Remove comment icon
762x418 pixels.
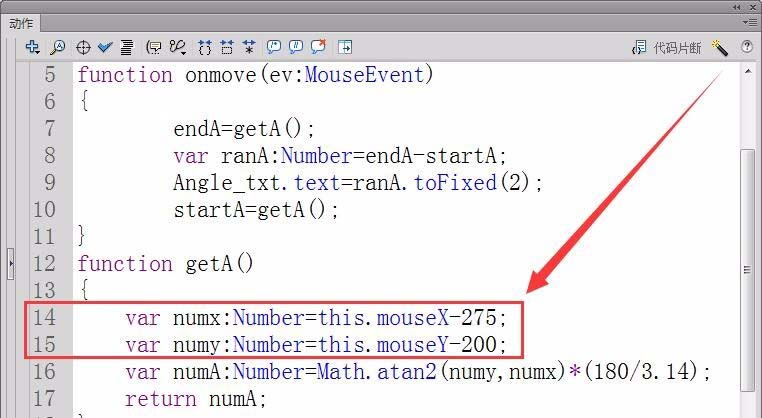(318, 46)
